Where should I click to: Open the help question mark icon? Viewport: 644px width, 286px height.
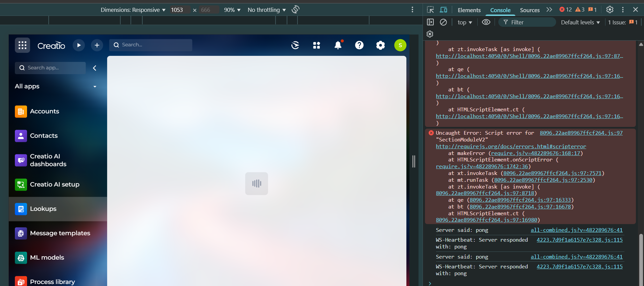(359, 45)
